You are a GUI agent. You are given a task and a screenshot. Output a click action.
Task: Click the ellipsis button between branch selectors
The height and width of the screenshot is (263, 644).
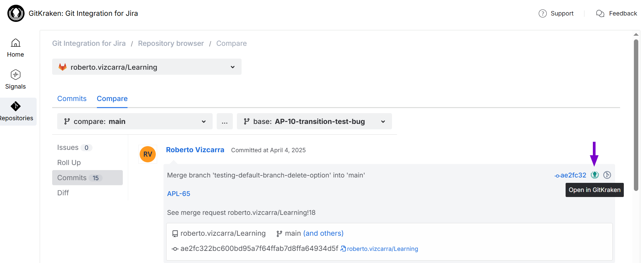225,121
